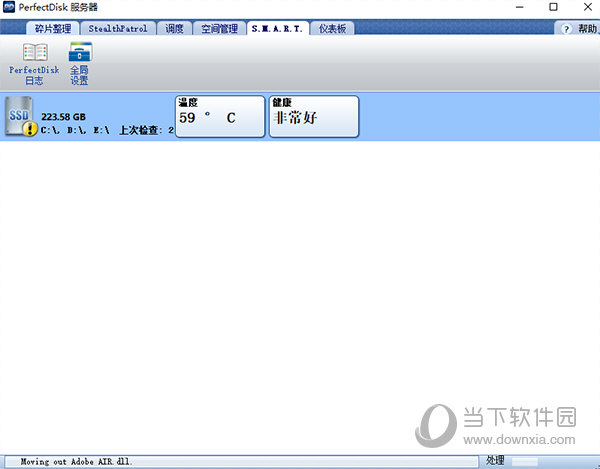Open the 空间管理 space management tab
Image resolution: width=600 pixels, height=469 pixels.
[219, 28]
